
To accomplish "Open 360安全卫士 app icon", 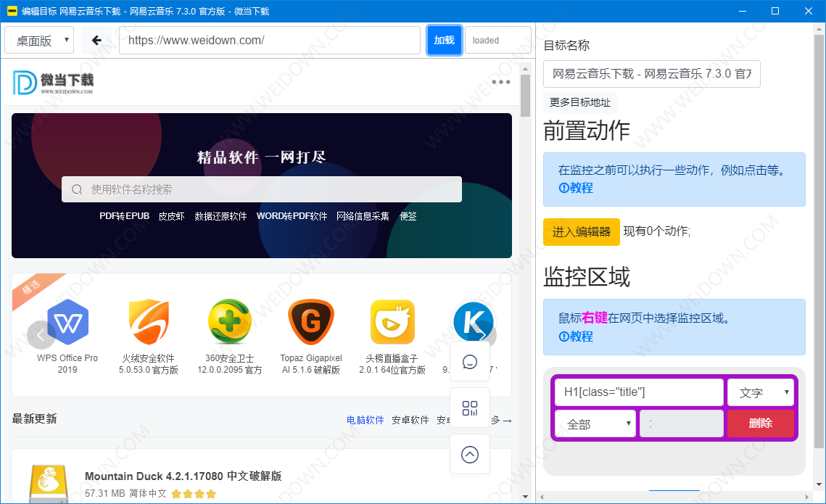I will 230,321.
